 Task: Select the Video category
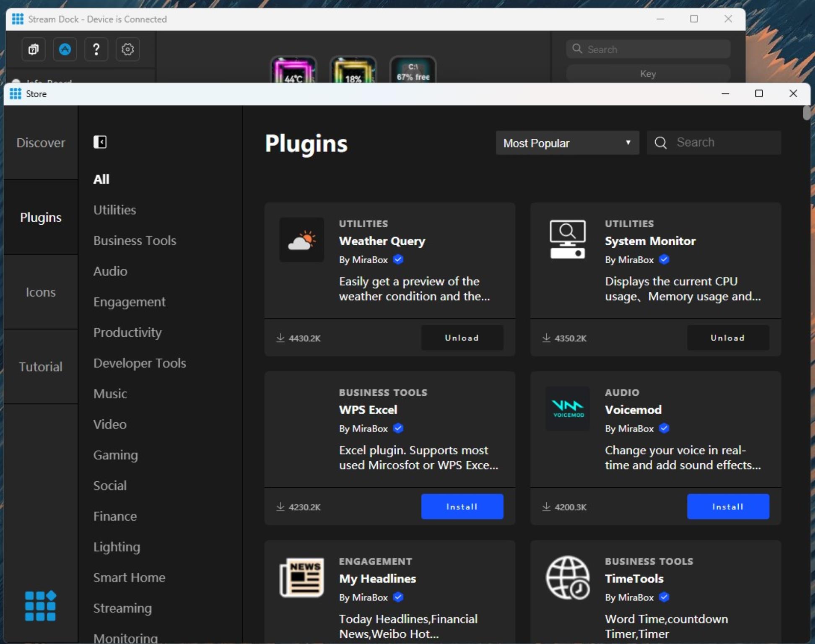coord(110,424)
